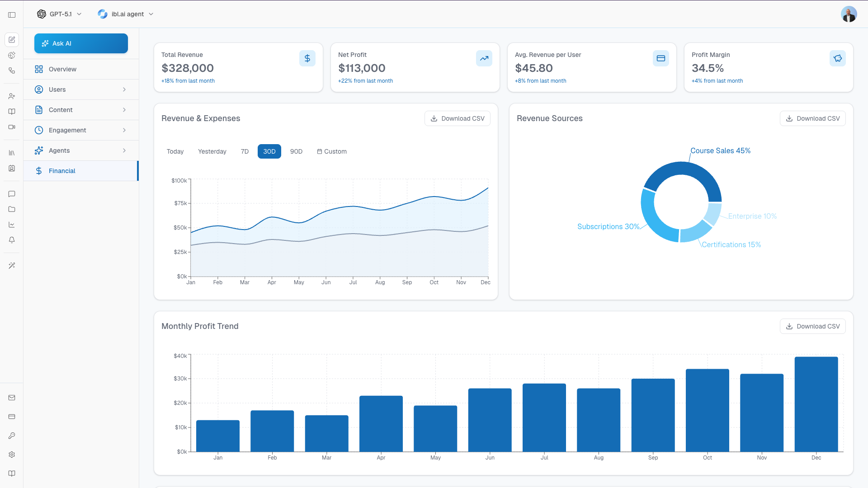Open the mail envelope icon
This screenshot has height=488, width=868.
coord(12,398)
